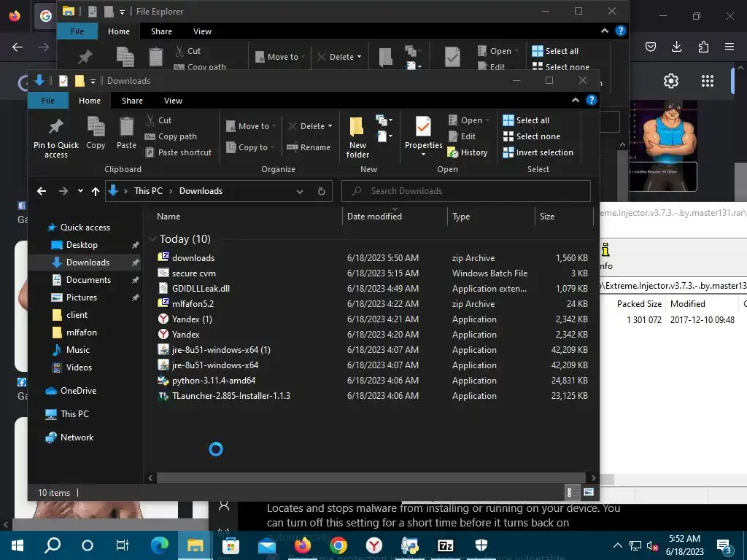747x560 pixels.
Task: Click Edit in the Open group
Action: click(x=462, y=136)
